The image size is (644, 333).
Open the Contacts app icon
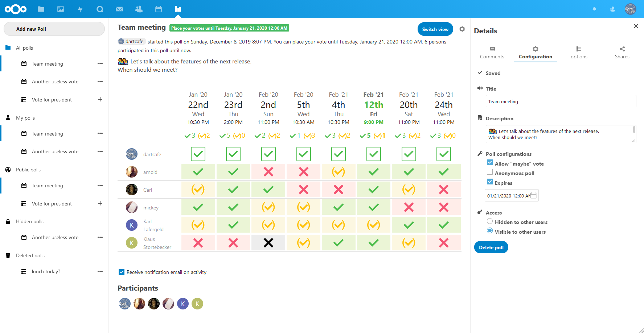coord(139,9)
